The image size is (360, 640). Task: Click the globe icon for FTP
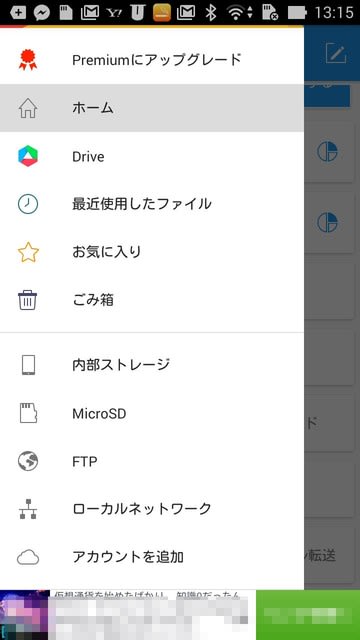(28, 461)
